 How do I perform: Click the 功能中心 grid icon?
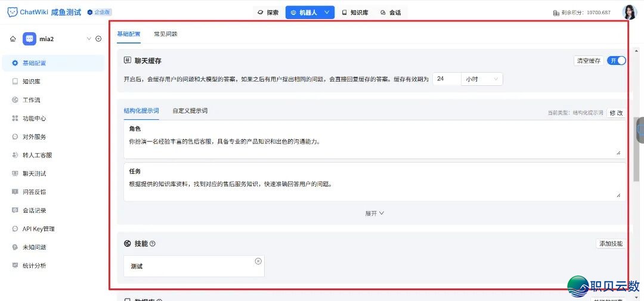[15, 118]
